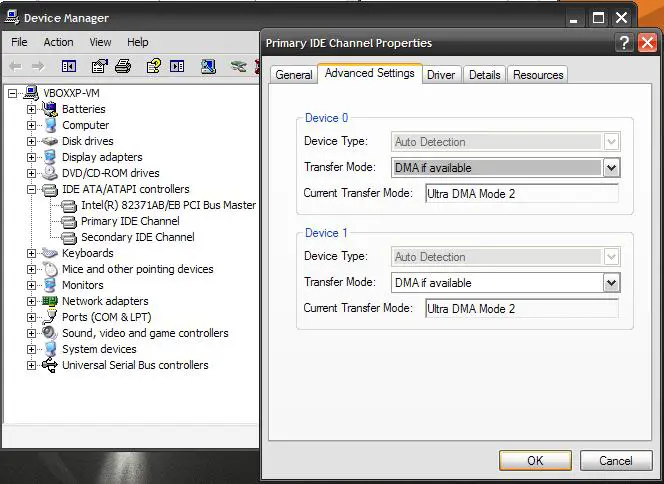Viewport: 664px width, 484px height.
Task: Switch to the Resources tab
Action: pyautogui.click(x=538, y=75)
